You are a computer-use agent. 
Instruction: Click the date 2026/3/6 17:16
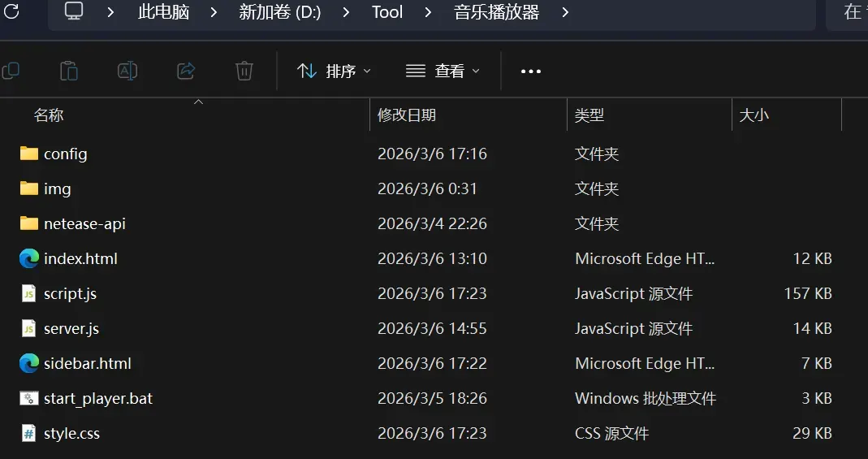click(432, 154)
